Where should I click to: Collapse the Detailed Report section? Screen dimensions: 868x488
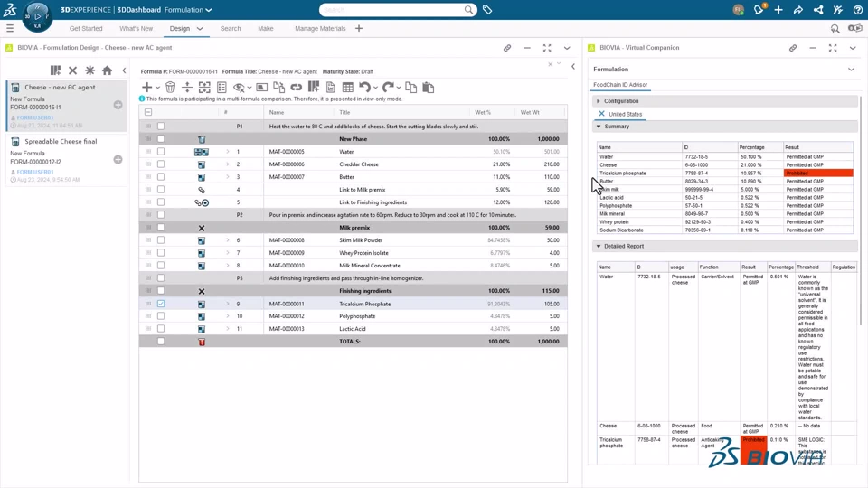[x=599, y=246]
